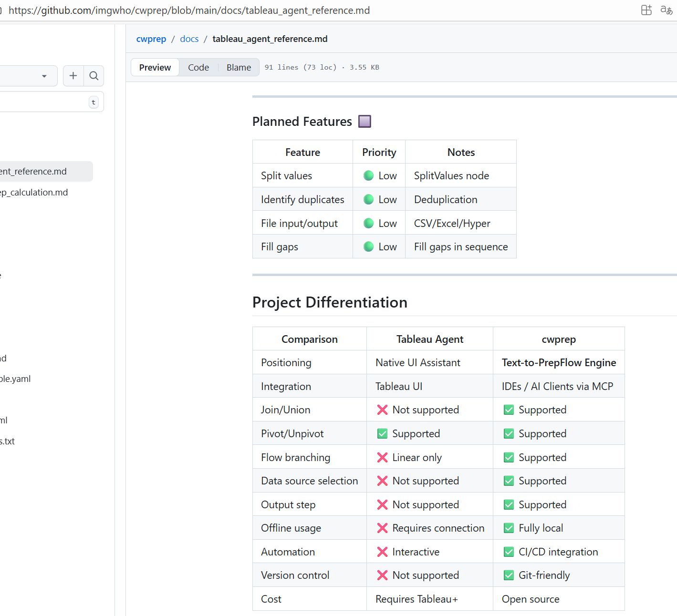Click the Deduplication cell
This screenshot has width=677, height=616.
coord(461,199)
